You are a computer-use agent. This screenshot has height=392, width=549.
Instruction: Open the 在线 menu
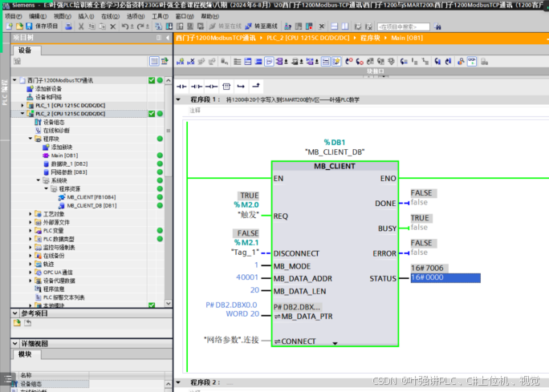(x=110, y=17)
